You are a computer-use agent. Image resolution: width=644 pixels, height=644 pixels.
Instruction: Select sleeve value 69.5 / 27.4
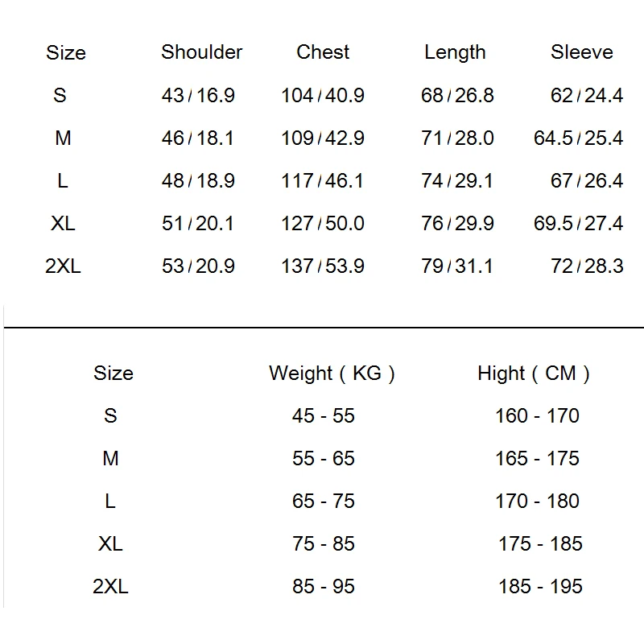click(578, 224)
